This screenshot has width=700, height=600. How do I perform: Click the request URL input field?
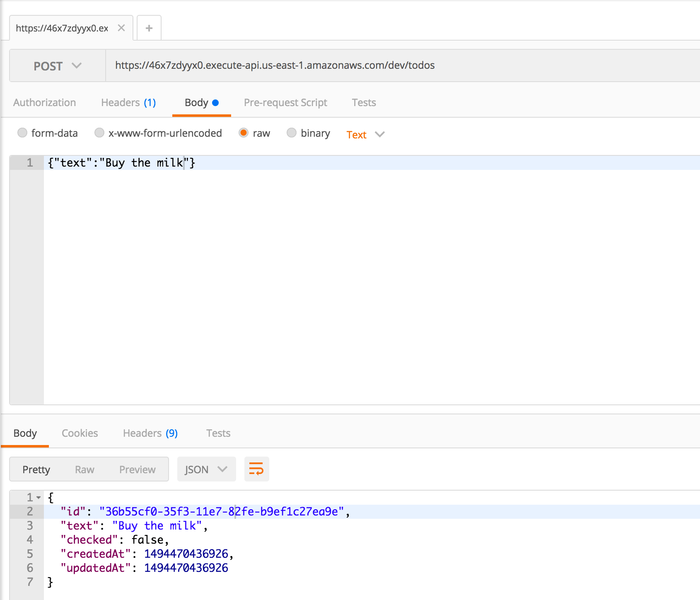403,65
